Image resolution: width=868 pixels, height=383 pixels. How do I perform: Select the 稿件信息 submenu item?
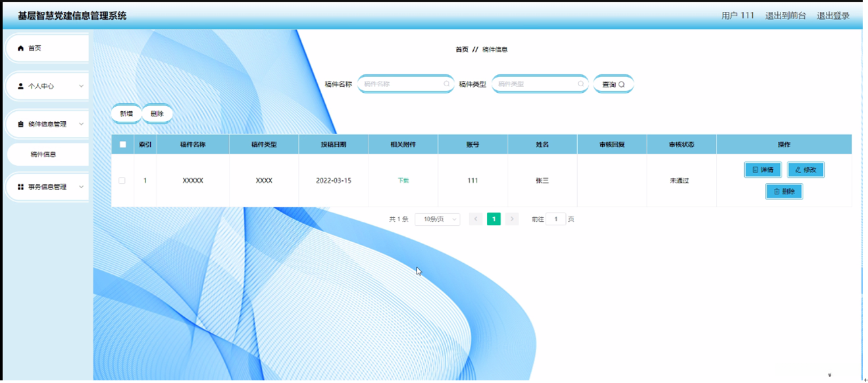coord(47,155)
